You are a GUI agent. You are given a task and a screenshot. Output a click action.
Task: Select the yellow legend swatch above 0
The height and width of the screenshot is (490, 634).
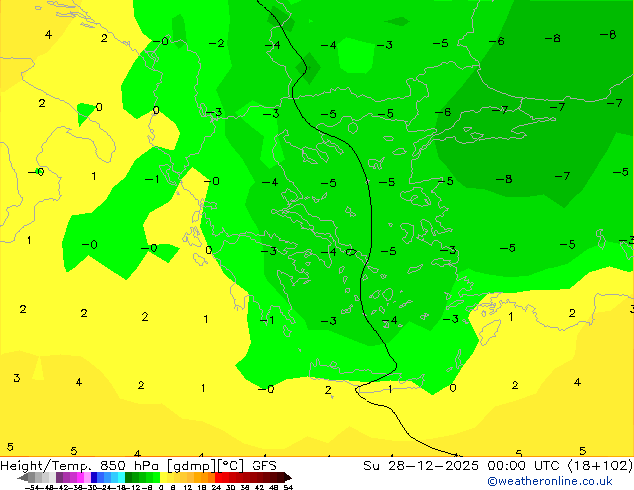[163, 477]
